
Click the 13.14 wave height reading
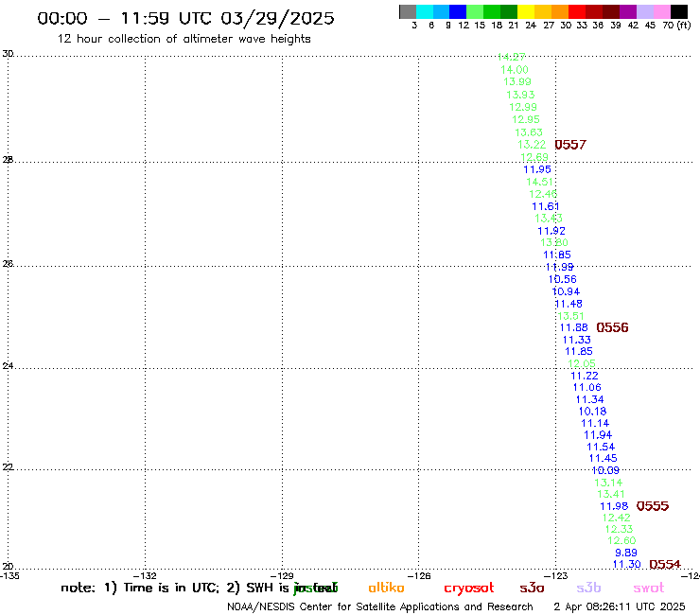pos(608,483)
